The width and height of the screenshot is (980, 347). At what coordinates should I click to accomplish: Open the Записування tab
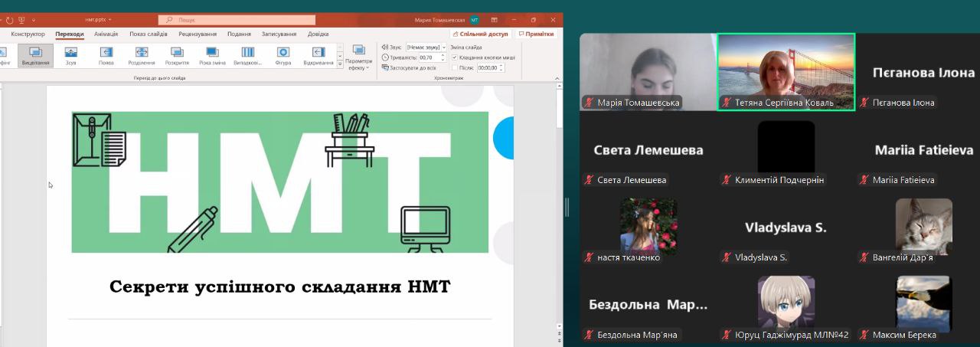click(279, 34)
